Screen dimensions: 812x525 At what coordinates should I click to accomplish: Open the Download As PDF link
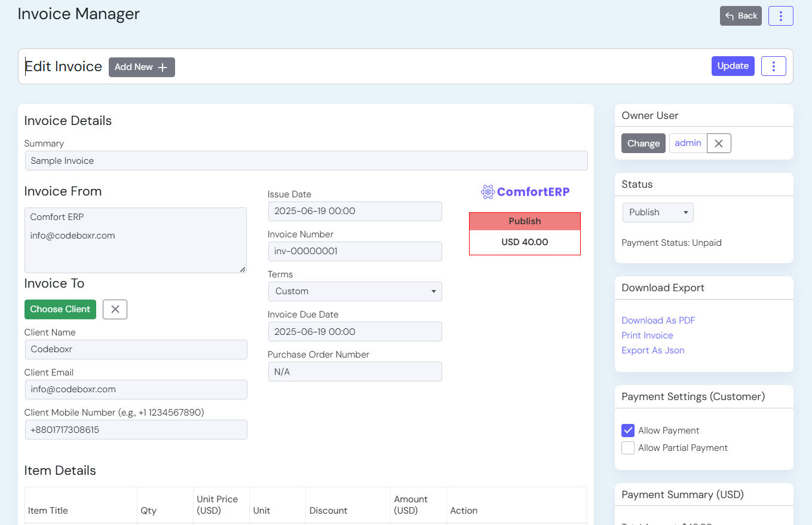pyautogui.click(x=658, y=321)
